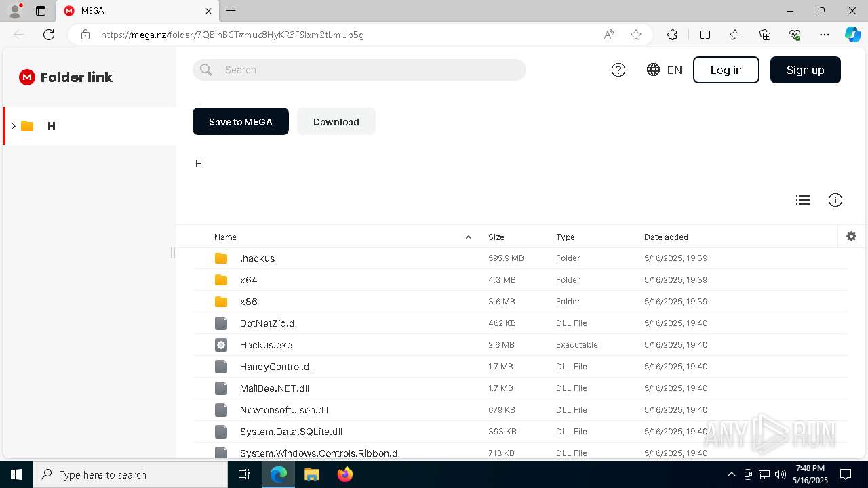This screenshot has width=868, height=488.
Task: Open browser essentials heart icon
Action: pos(795,35)
